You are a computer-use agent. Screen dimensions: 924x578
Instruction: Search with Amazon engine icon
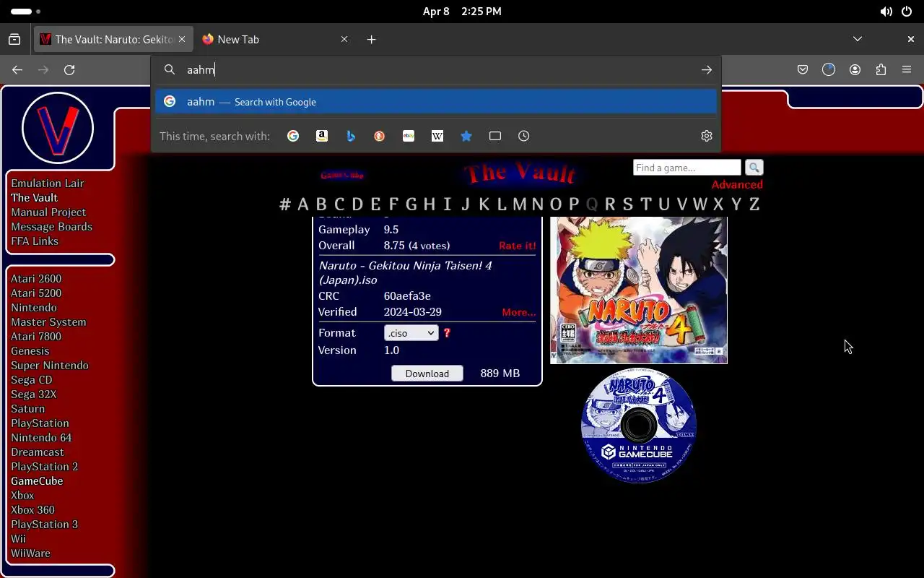322,136
